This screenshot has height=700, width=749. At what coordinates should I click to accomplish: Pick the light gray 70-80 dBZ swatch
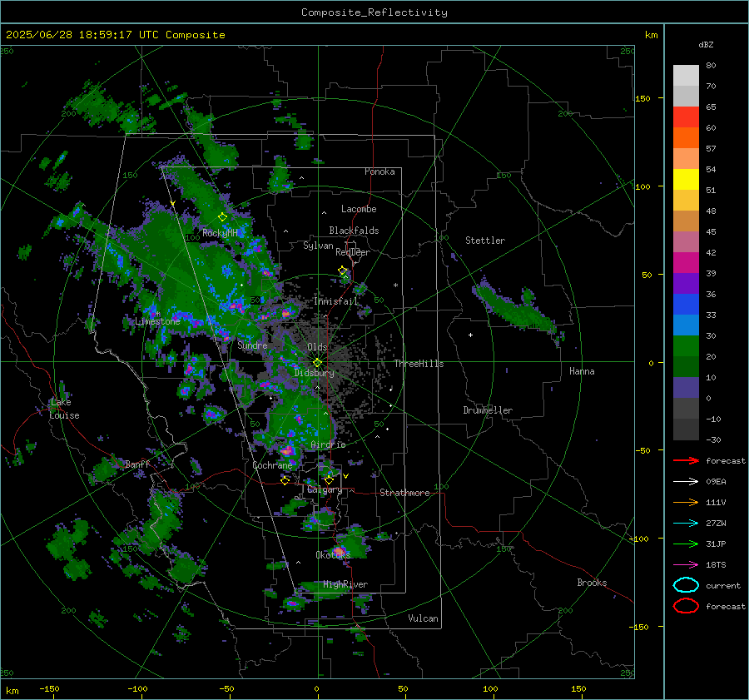(686, 76)
